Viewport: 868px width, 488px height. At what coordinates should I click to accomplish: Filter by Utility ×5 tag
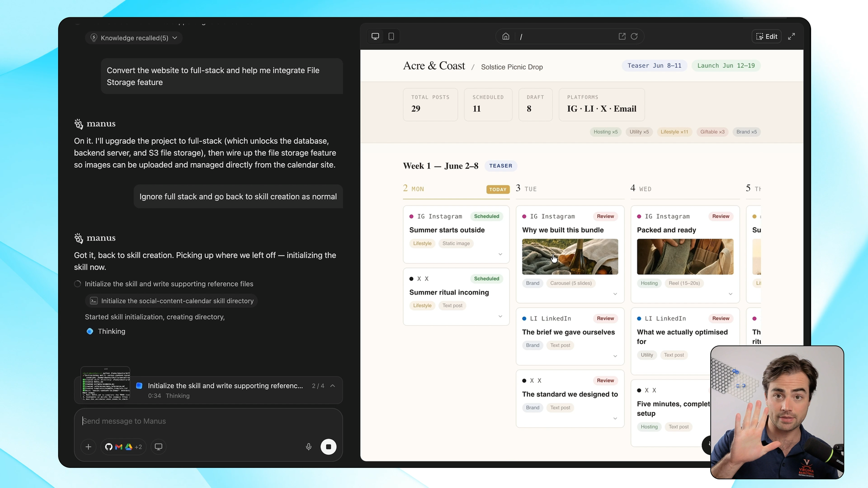coord(639,132)
